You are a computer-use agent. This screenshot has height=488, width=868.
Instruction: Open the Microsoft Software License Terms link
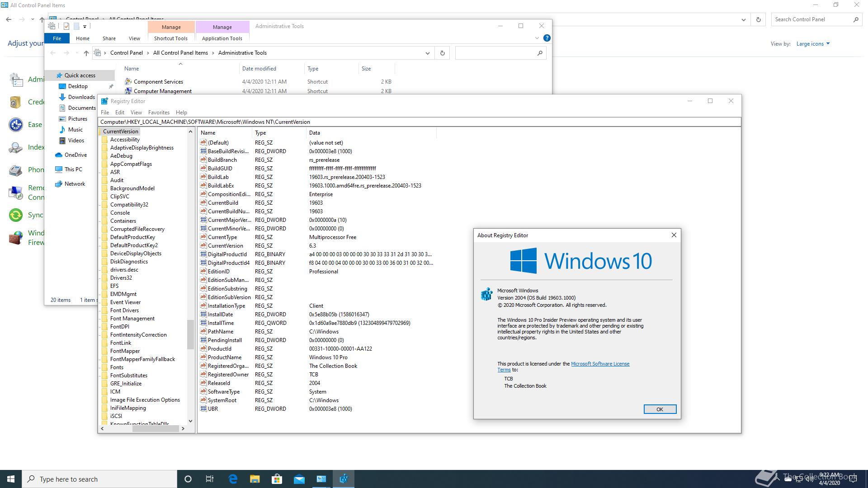point(600,364)
